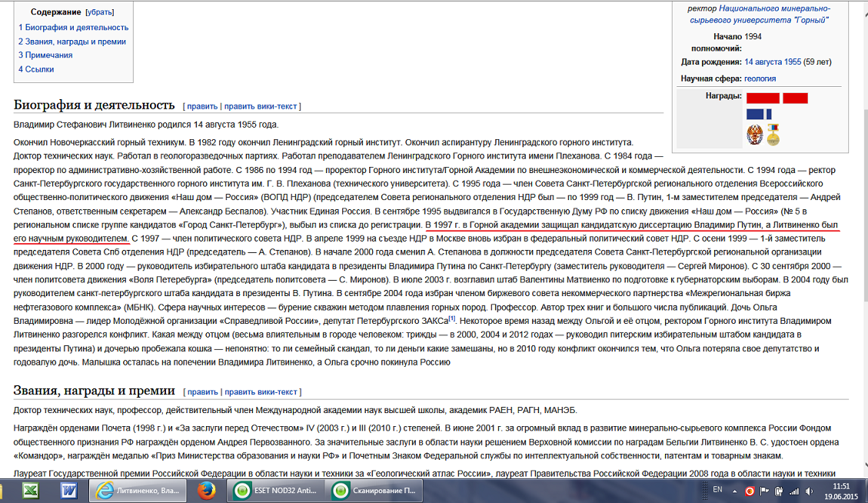Open the volume speaker tray icon

(x=810, y=491)
